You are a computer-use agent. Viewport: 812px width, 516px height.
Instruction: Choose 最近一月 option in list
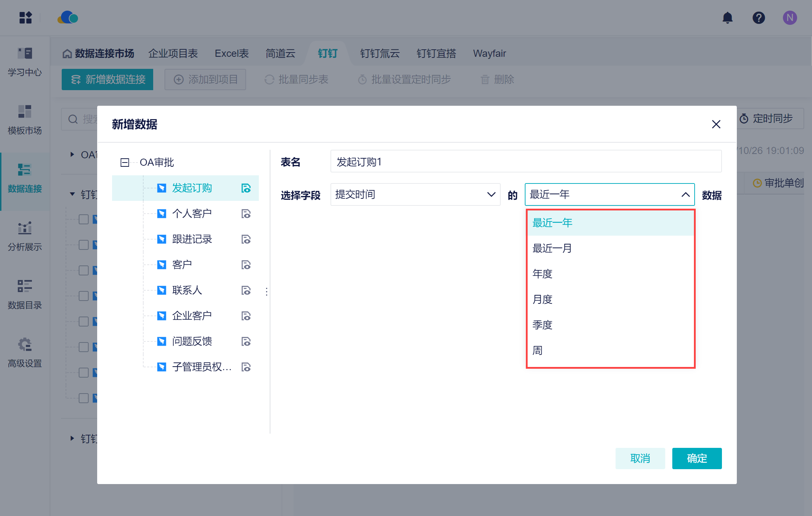point(552,248)
